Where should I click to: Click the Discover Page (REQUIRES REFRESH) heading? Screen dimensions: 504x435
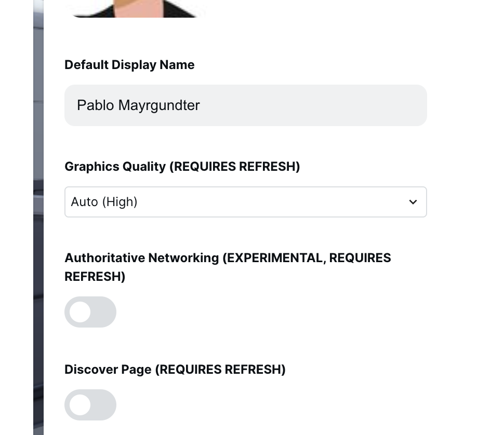[175, 370]
